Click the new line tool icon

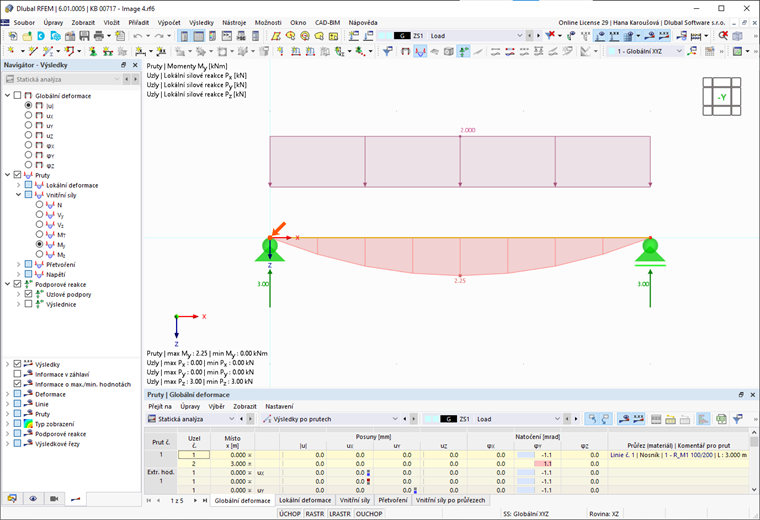[x=32, y=51]
